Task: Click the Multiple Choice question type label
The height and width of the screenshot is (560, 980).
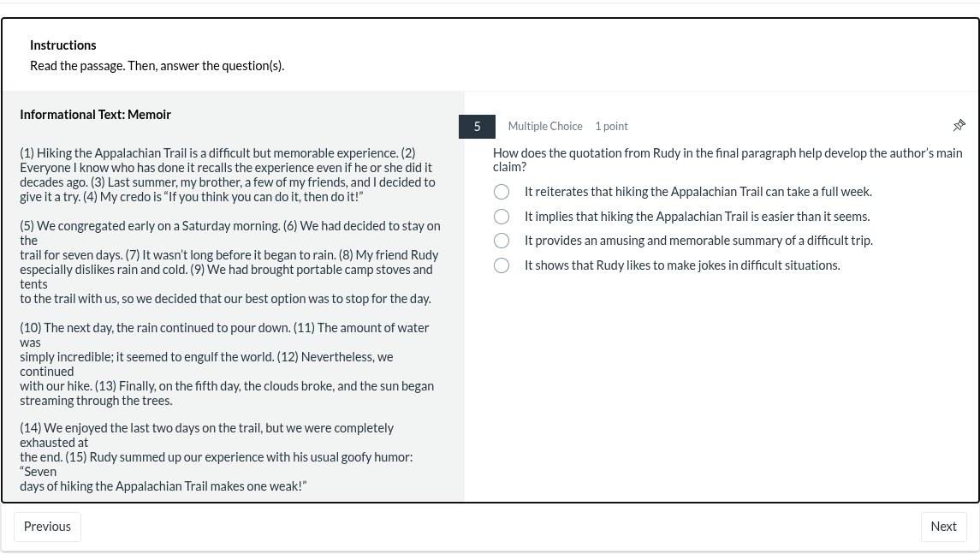Action: (x=545, y=126)
